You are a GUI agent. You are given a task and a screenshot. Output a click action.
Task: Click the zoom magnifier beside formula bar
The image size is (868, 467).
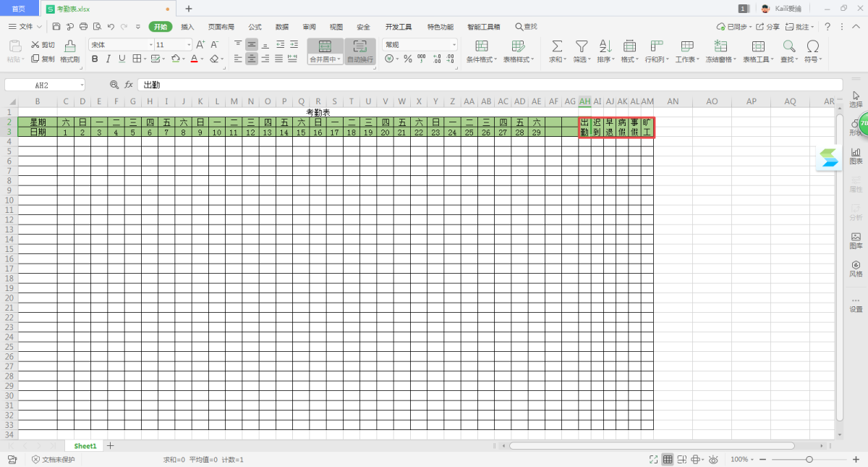pos(114,85)
